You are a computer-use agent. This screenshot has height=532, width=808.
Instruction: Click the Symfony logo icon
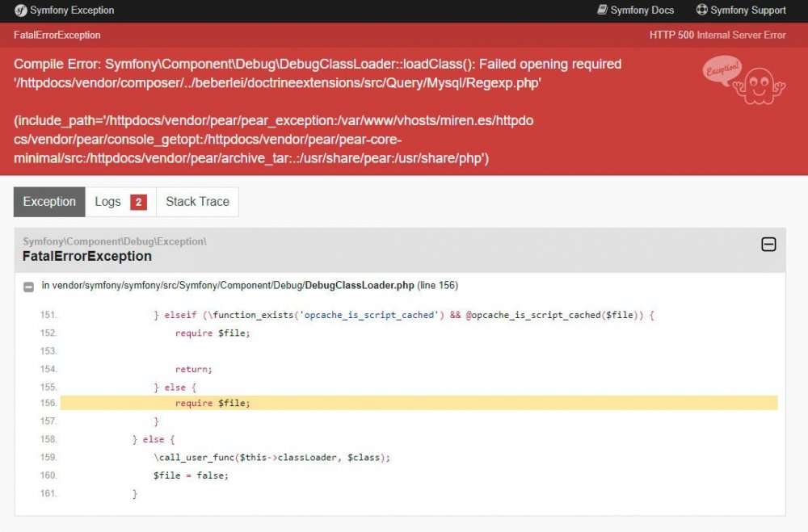(x=21, y=10)
